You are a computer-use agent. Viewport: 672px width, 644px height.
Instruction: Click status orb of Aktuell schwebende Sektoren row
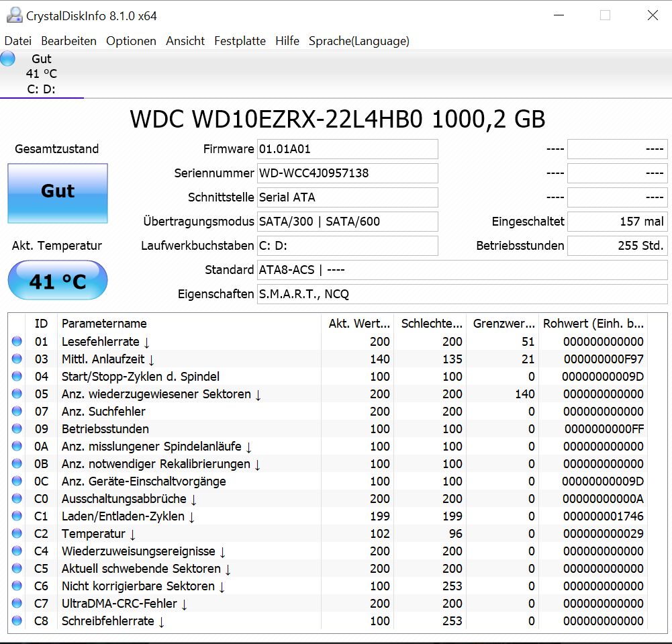click(x=17, y=569)
